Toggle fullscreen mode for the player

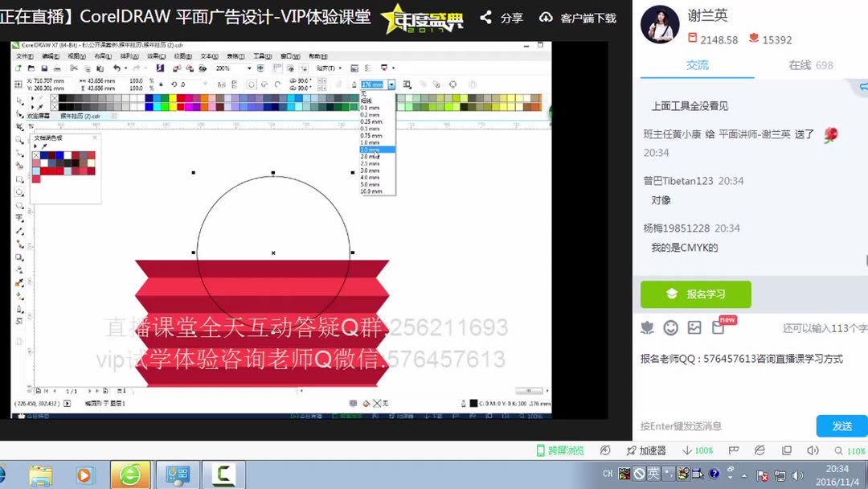(786, 451)
